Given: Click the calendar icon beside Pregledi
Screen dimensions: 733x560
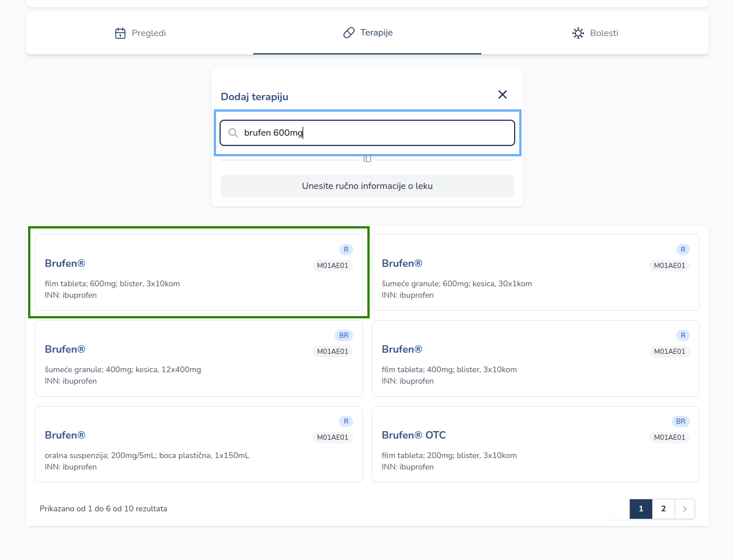Looking at the screenshot, I should [x=120, y=33].
